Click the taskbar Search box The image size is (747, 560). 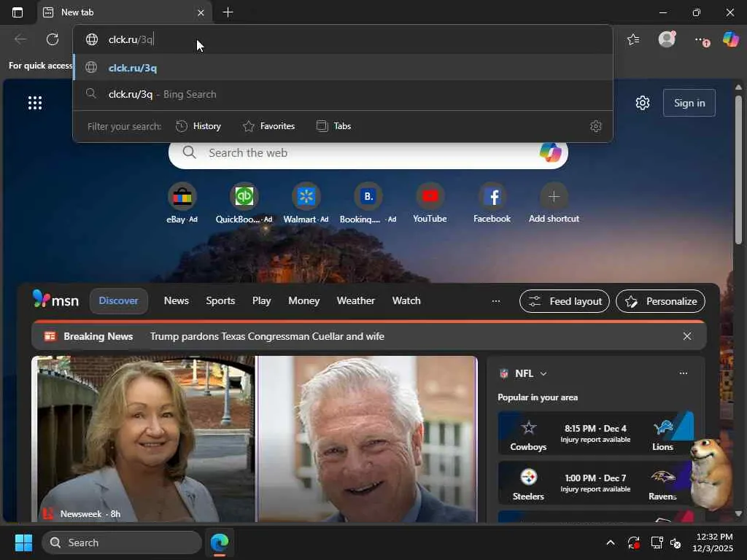[x=122, y=542]
